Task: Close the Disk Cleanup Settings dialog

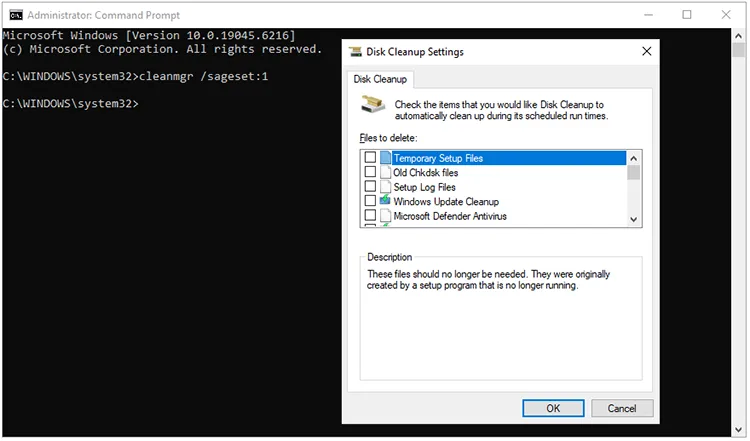Action: point(648,51)
